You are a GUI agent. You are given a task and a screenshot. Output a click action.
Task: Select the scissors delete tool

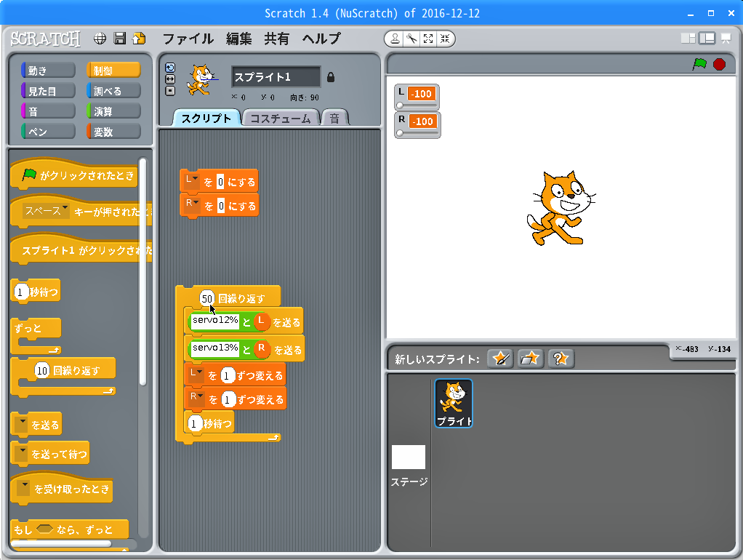pyautogui.click(x=411, y=39)
